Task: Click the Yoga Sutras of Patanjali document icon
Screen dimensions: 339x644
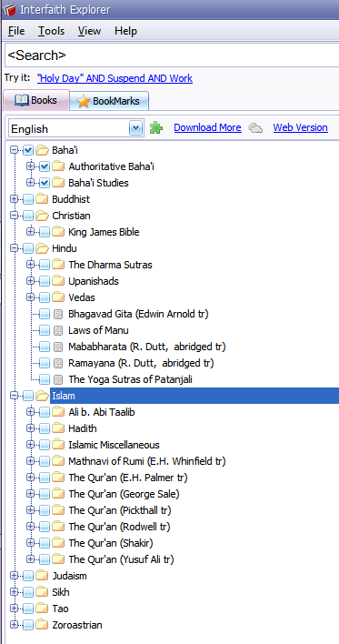Action: pos(58,379)
